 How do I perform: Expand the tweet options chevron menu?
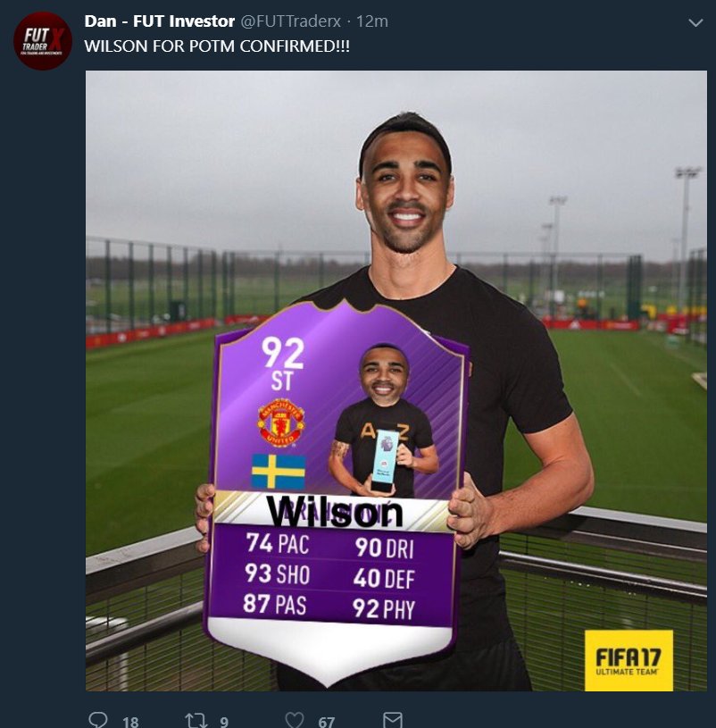[695, 22]
